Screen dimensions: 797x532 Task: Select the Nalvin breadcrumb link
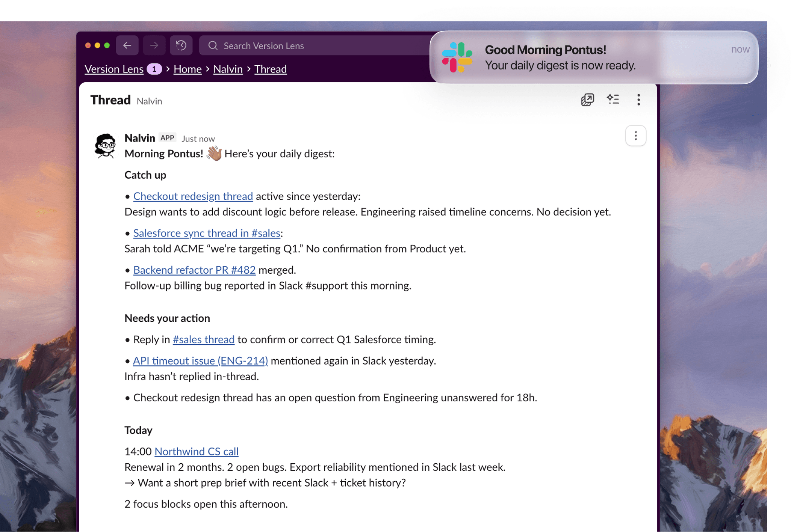pyautogui.click(x=228, y=69)
